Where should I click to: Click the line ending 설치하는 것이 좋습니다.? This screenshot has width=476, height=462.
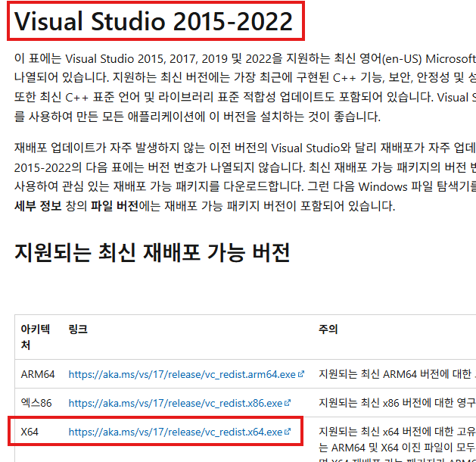click(198, 117)
